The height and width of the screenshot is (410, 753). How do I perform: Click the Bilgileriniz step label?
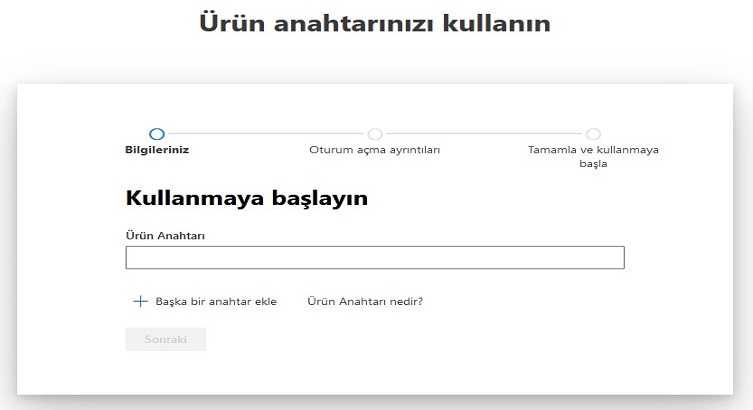pyautogui.click(x=157, y=150)
